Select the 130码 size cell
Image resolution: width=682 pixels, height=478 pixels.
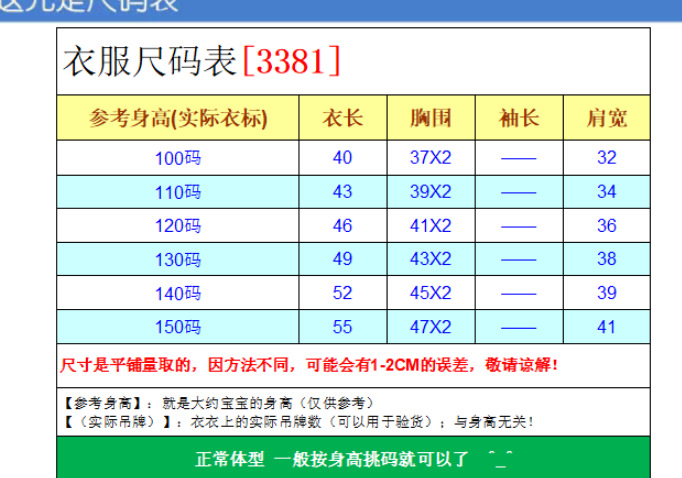178,260
